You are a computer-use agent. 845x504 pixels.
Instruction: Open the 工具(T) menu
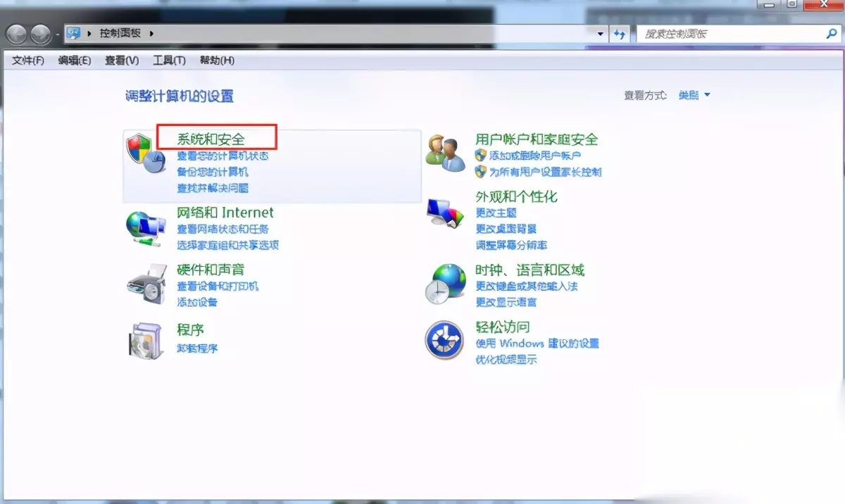[x=169, y=61]
